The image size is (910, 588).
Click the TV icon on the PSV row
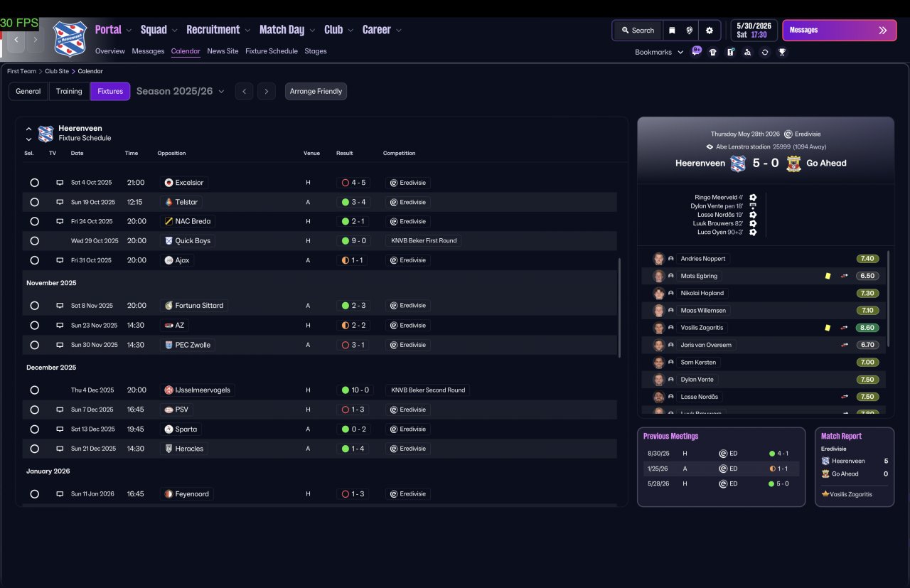(x=60, y=410)
